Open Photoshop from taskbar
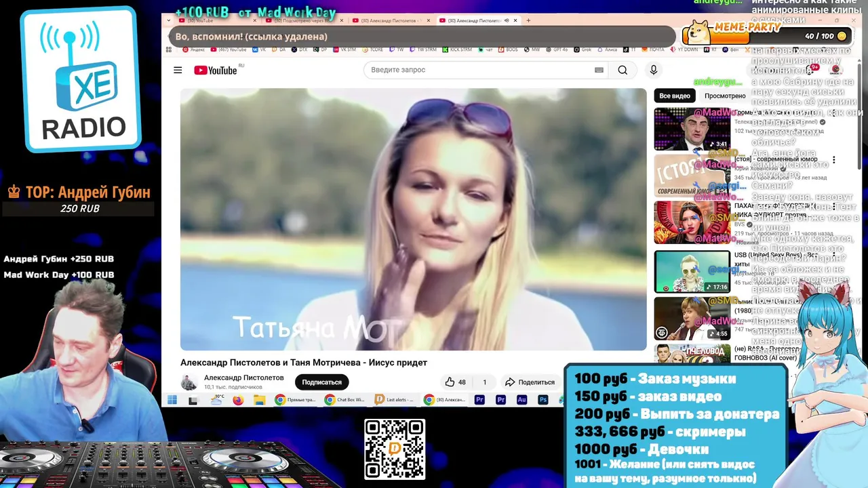Image resolution: width=868 pixels, height=488 pixels. [x=542, y=400]
